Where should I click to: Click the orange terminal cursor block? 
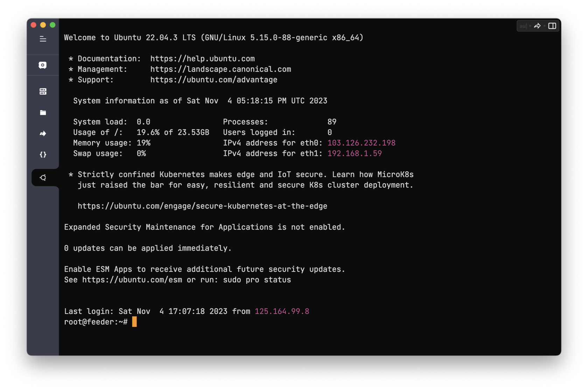coord(134,322)
